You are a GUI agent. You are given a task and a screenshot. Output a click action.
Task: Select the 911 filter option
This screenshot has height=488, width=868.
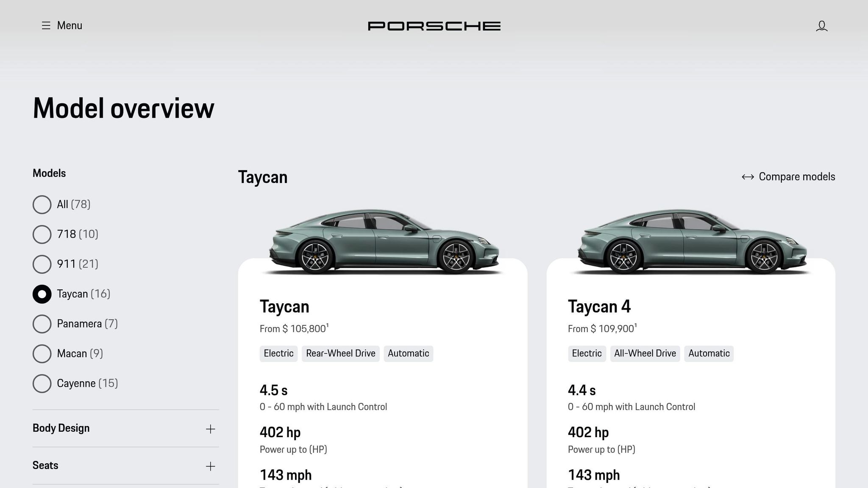pos(42,264)
